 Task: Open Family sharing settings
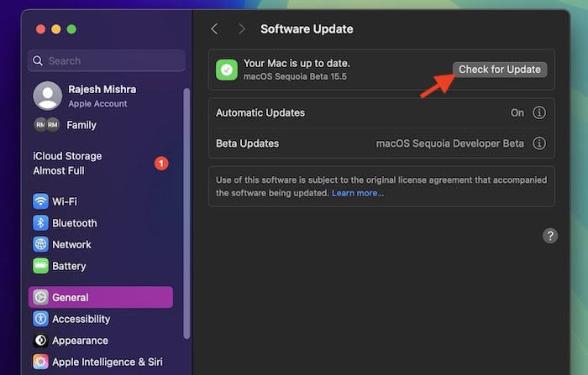[81, 125]
